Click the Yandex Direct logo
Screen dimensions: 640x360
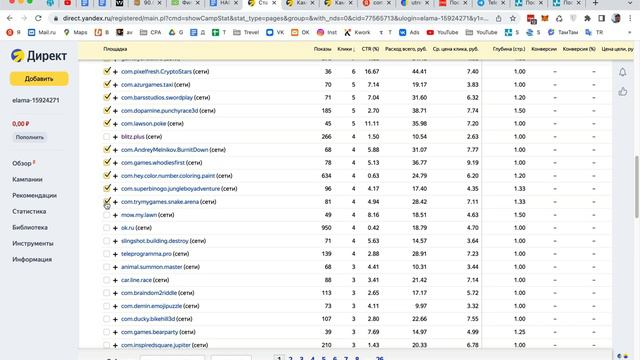(x=39, y=56)
